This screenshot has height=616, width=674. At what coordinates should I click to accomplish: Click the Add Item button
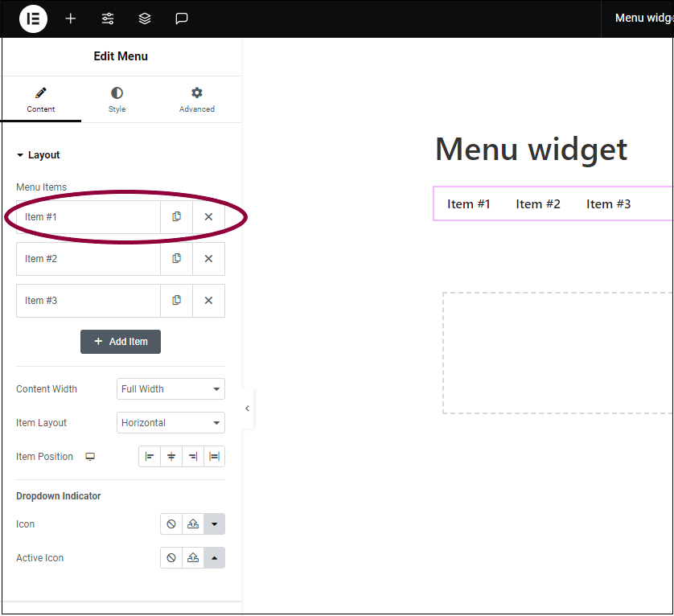[121, 342]
